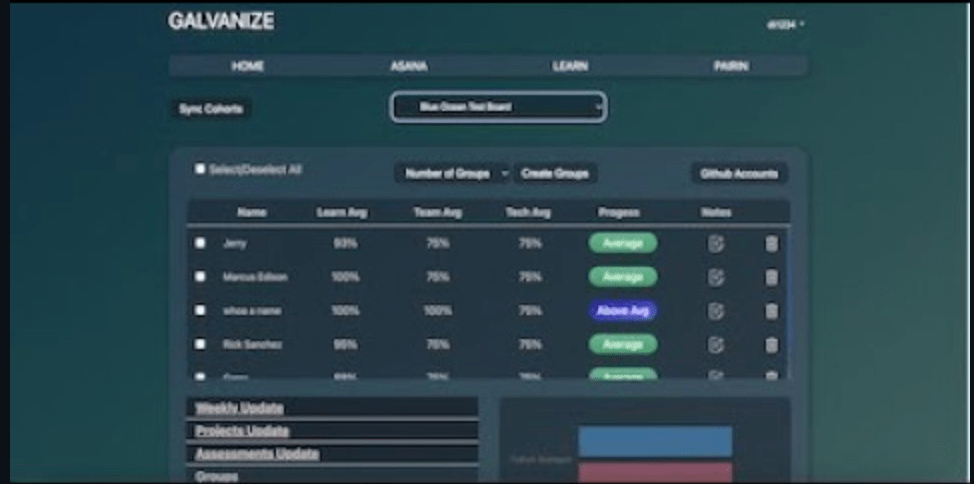Expand the Number of Groups dropdown
The image size is (974, 484).
[452, 173]
